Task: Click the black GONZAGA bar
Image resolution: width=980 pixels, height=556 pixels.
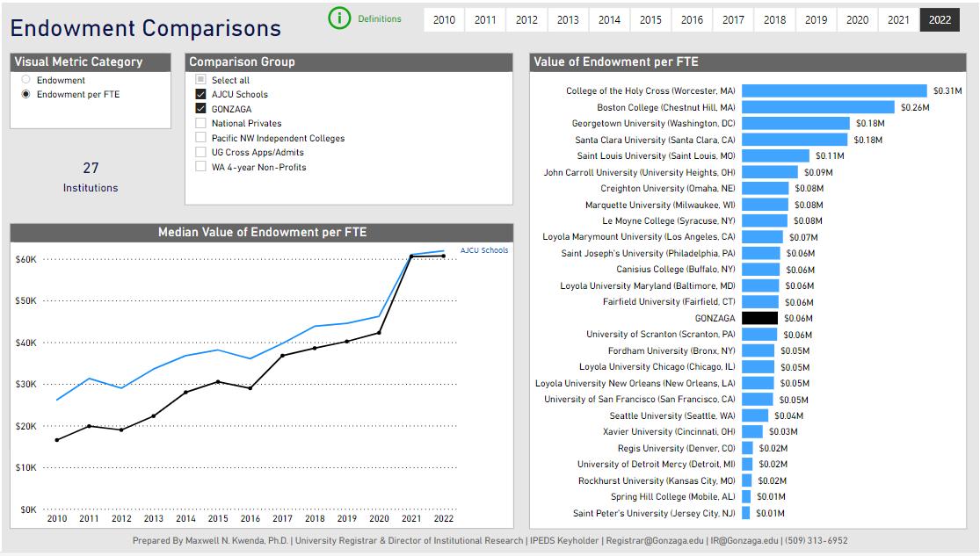Action: 759,318
